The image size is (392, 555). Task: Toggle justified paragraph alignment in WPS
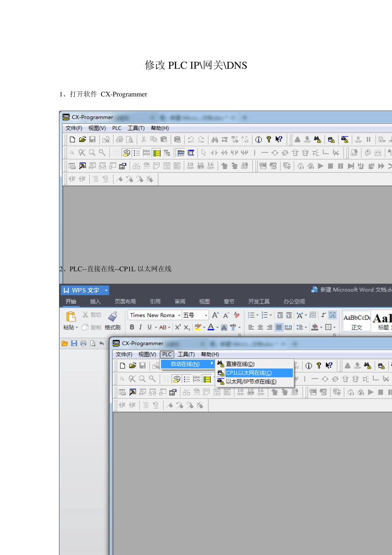click(x=279, y=327)
